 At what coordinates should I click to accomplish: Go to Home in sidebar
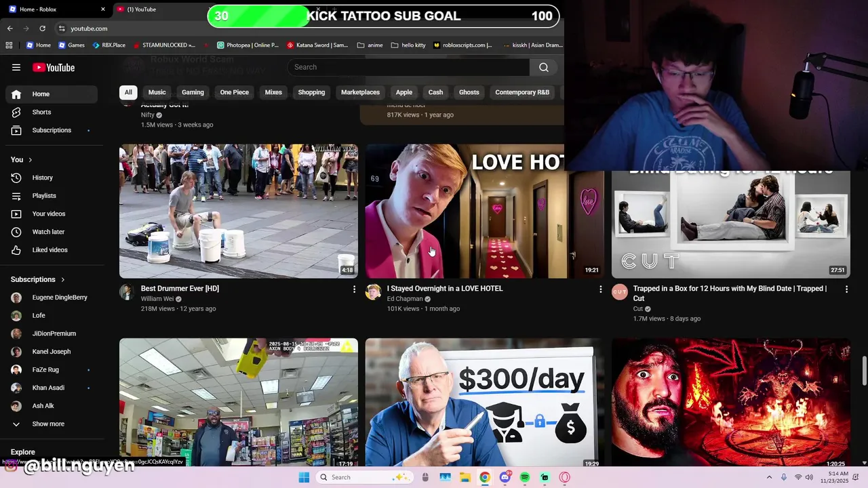pos(52,94)
